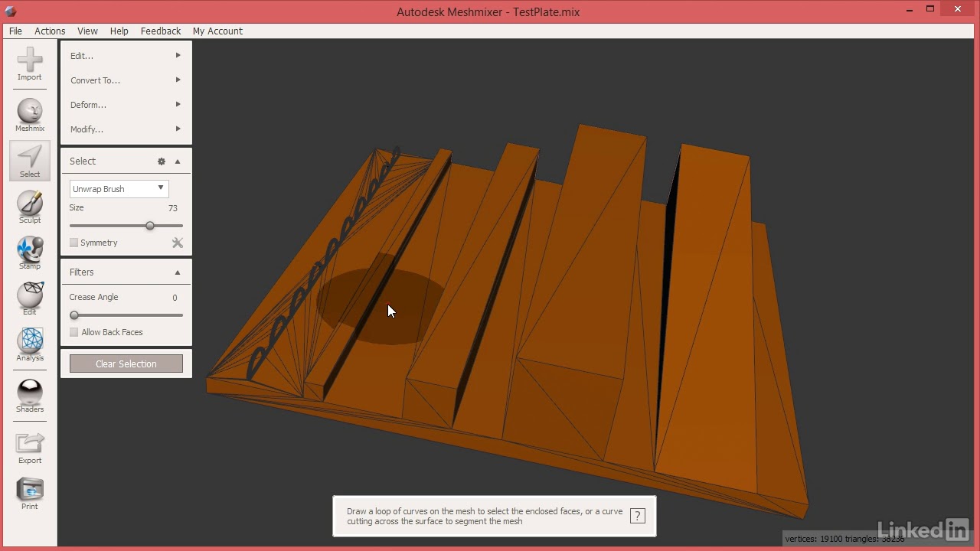Activate the Select tool
The height and width of the screenshot is (551, 980).
[x=30, y=161]
